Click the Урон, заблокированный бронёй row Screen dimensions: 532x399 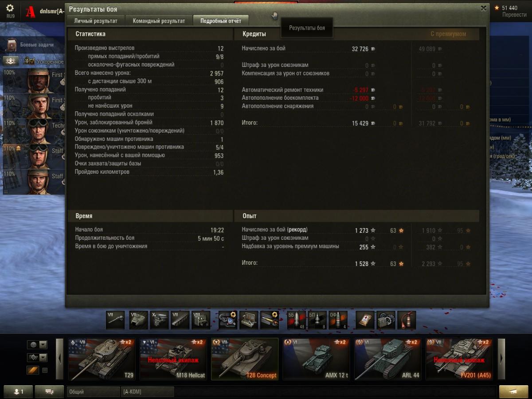149,122
